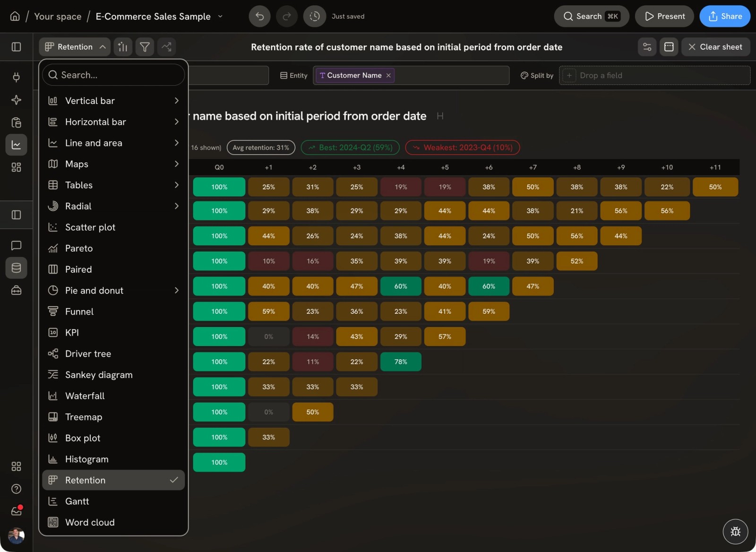Expand the Horizontal bar submenu
Viewport: 756px width, 552px height.
(113, 122)
